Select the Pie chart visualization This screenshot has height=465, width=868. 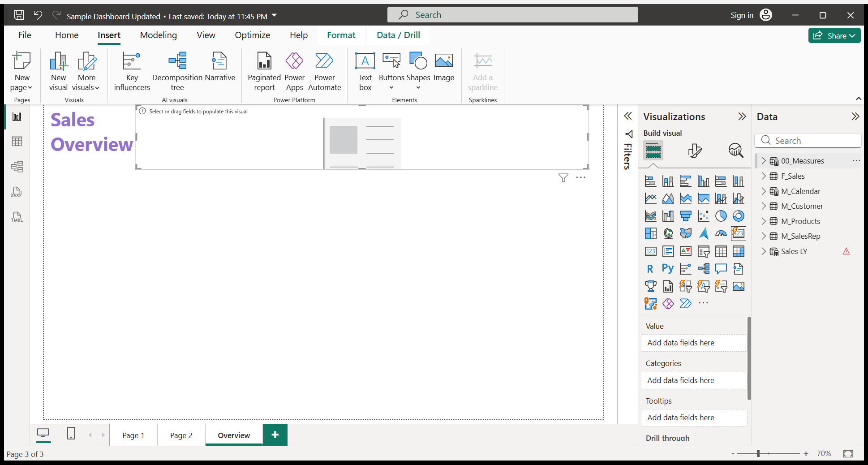click(x=721, y=216)
